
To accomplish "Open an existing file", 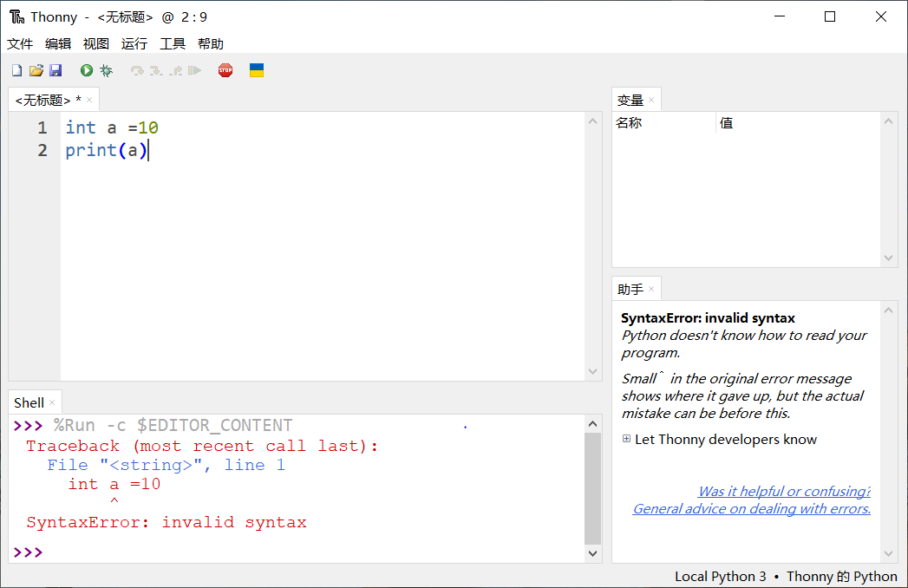I will click(x=34, y=70).
